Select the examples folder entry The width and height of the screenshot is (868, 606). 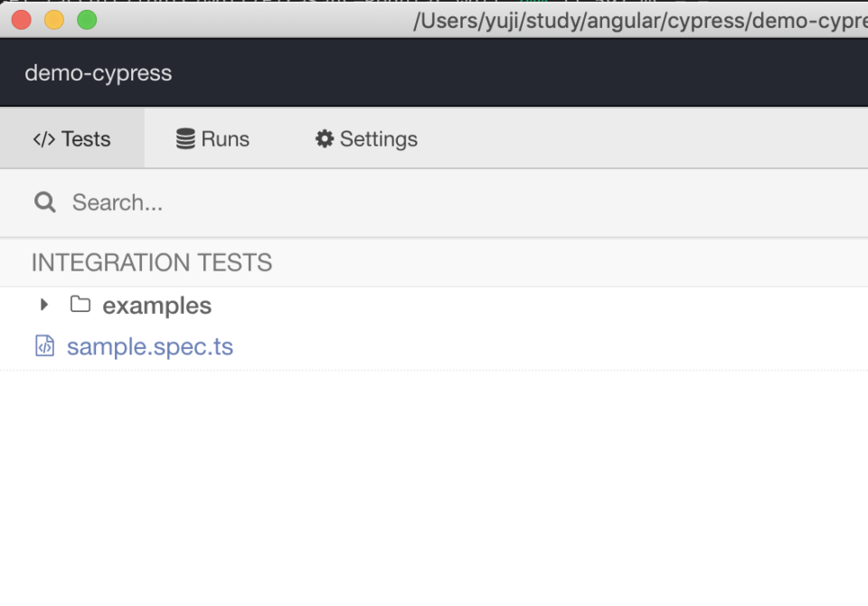click(156, 305)
